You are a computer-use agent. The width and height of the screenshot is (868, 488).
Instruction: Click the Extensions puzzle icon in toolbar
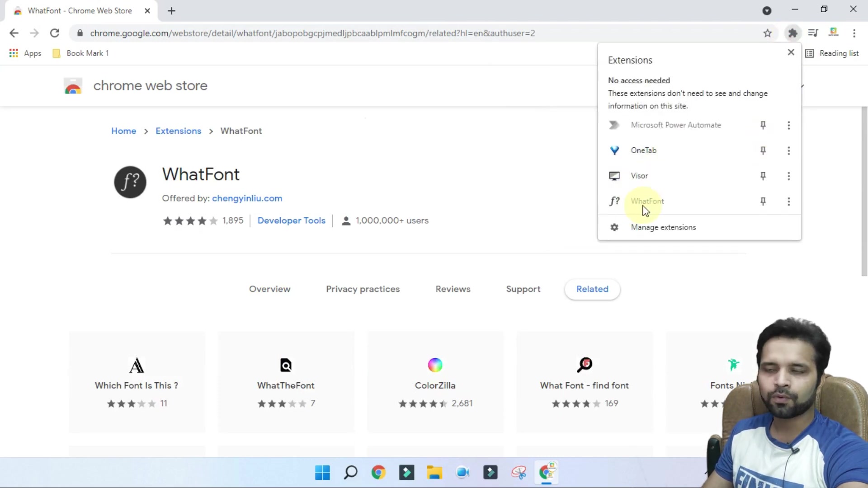[x=793, y=33]
